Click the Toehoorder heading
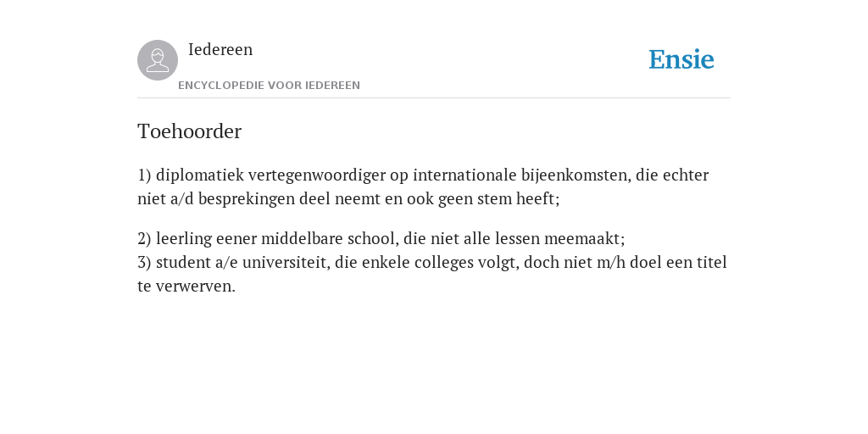 click(x=189, y=131)
